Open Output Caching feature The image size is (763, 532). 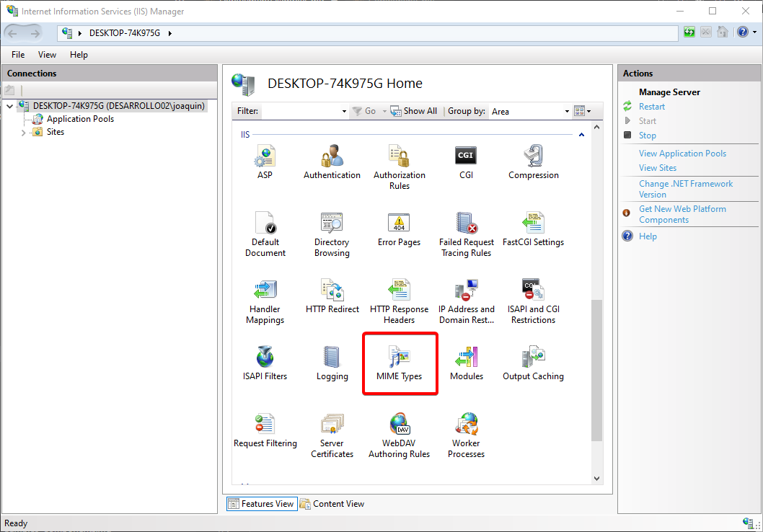(534, 363)
